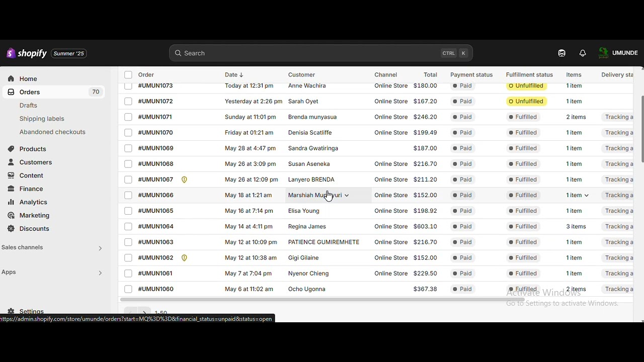Screen dimensions: 644x362
Task: Click the Unfulfilled badge on #UMUN1072
Action: pos(526,102)
